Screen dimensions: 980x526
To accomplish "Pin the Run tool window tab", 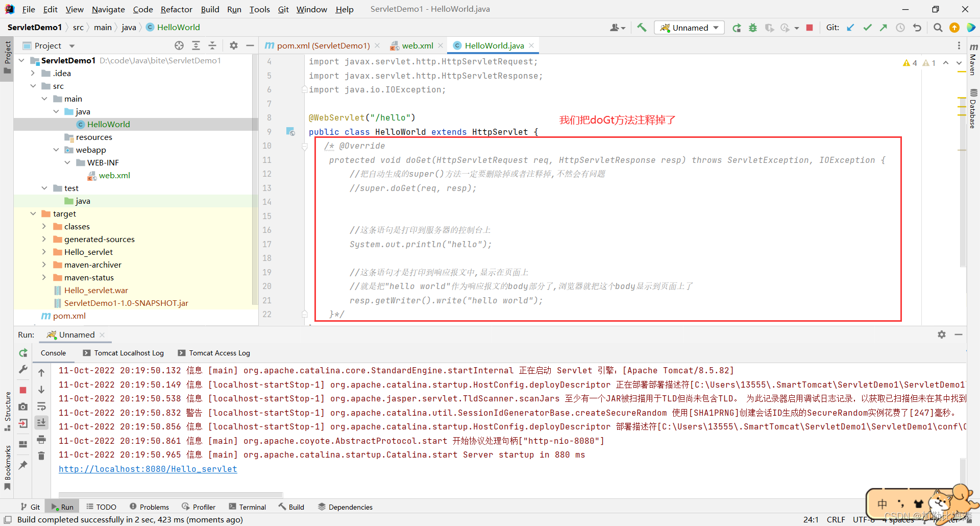I will [x=22, y=465].
